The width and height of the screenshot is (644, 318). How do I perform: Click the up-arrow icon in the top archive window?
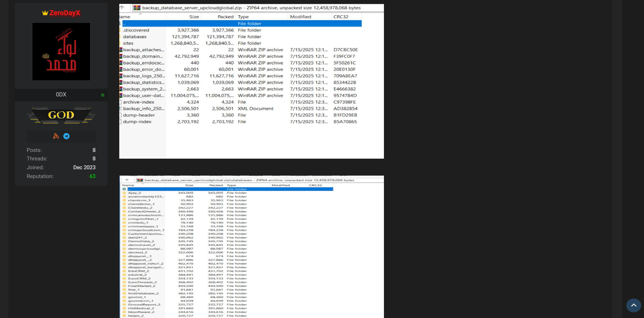[x=122, y=7]
